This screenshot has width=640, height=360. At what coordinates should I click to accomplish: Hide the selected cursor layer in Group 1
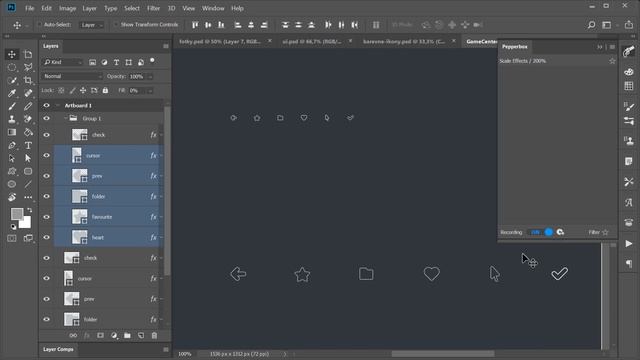click(47, 156)
